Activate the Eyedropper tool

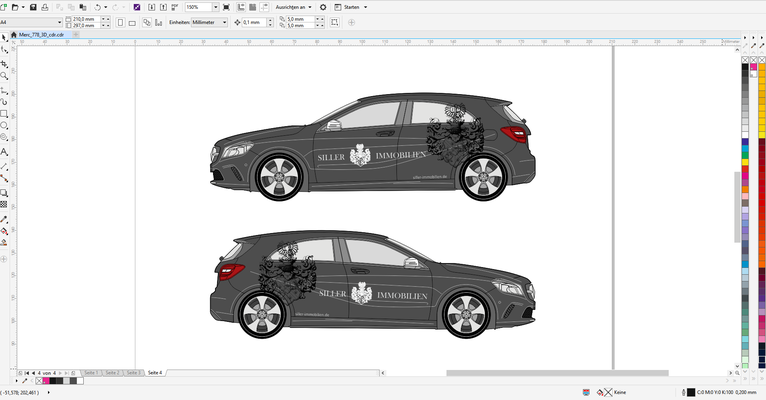coord(4,220)
